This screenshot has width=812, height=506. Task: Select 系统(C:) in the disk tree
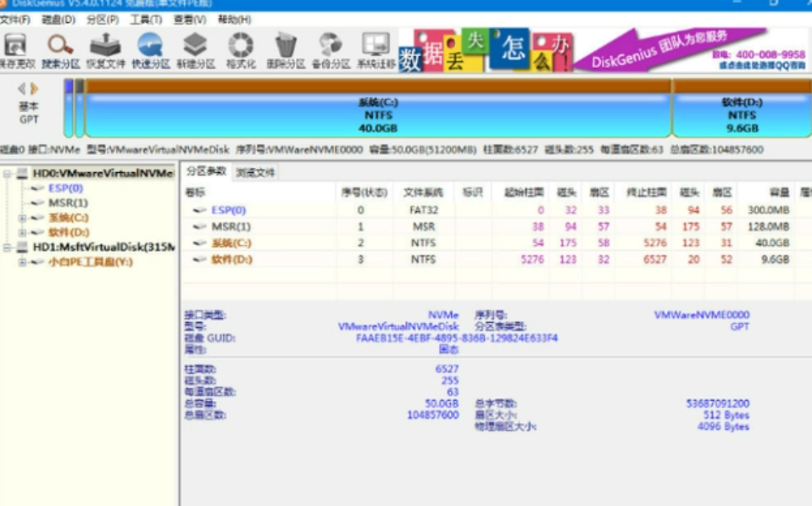[69, 218]
